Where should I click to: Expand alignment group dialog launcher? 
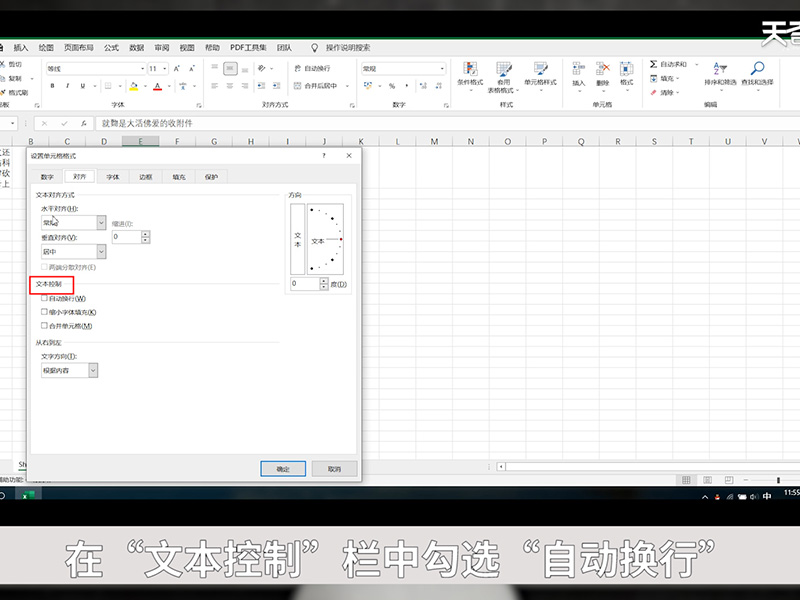pos(352,106)
